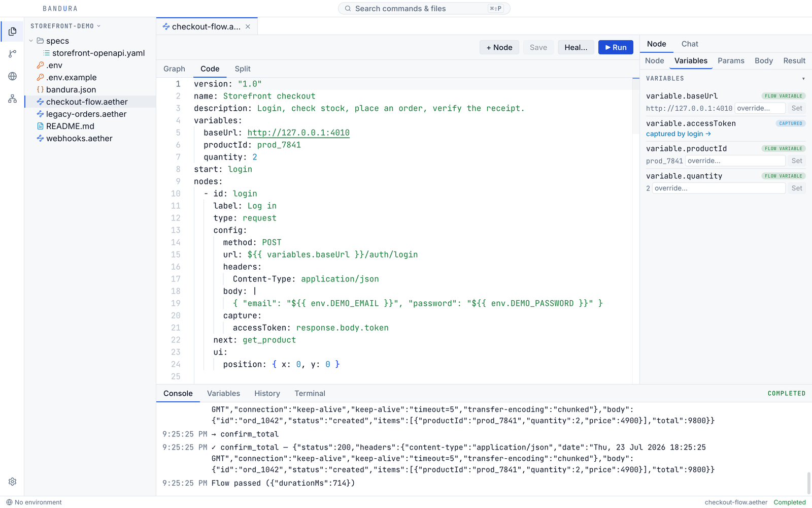812x508 pixels.
Task: Click the key icon next to .env.example
Action: (40, 77)
